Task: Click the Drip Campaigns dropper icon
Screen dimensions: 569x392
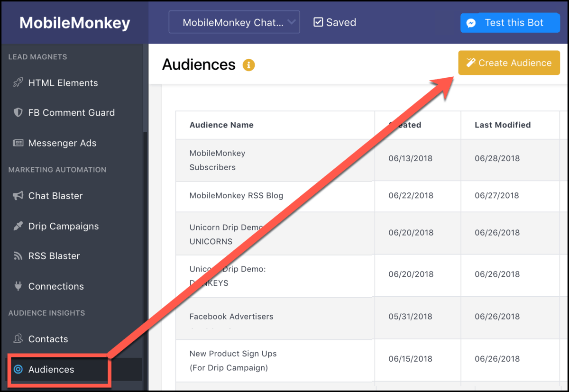Action: click(x=18, y=226)
